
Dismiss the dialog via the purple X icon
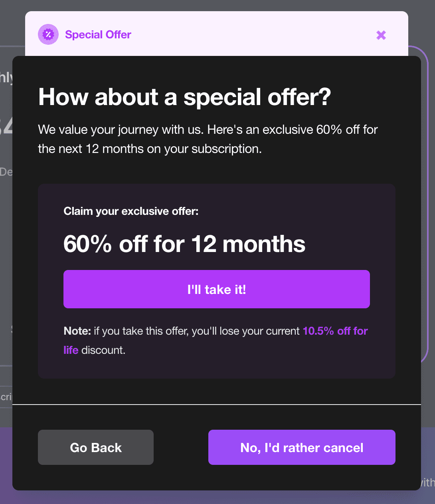pyautogui.click(x=381, y=35)
